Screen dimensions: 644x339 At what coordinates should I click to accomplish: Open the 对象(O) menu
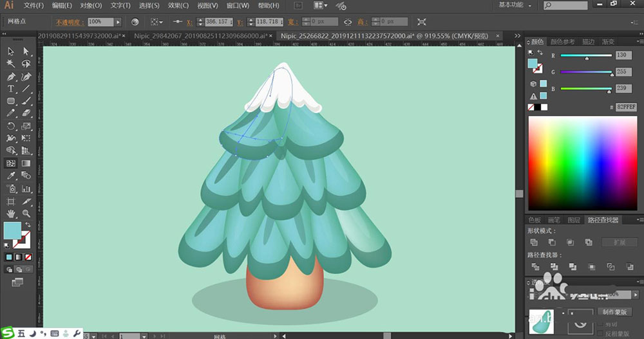[91, 5]
